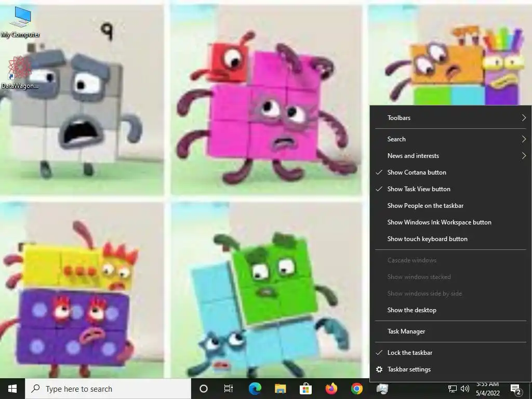Viewport: 532px width, 399px height.
Task: Open File Explorer from the taskbar
Action: click(x=280, y=389)
